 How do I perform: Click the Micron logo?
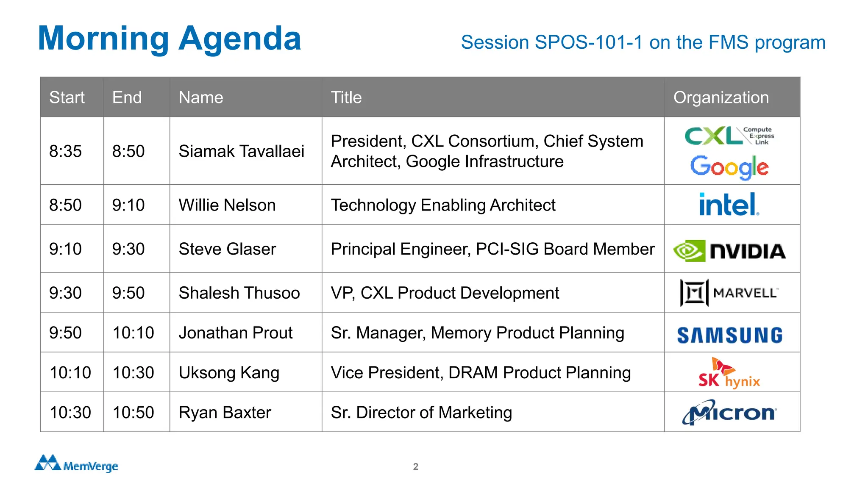[x=729, y=412]
